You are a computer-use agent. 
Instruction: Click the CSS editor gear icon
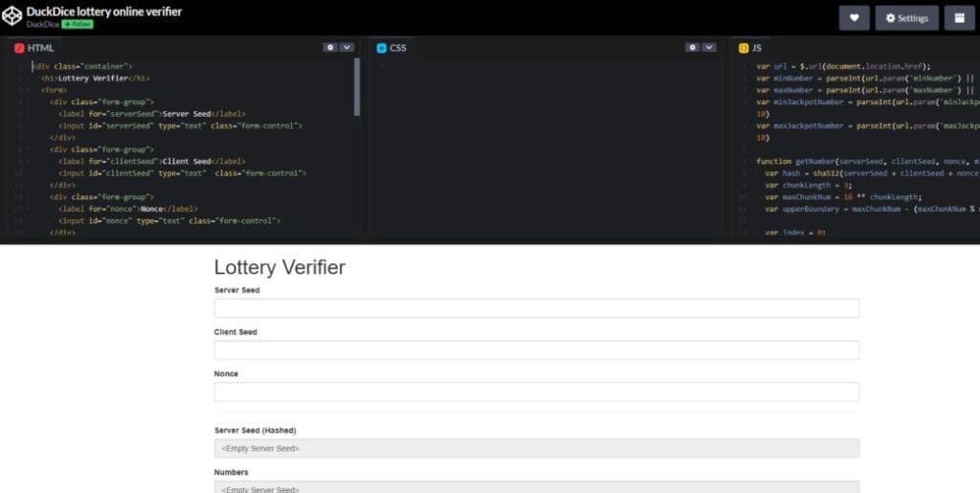(692, 47)
